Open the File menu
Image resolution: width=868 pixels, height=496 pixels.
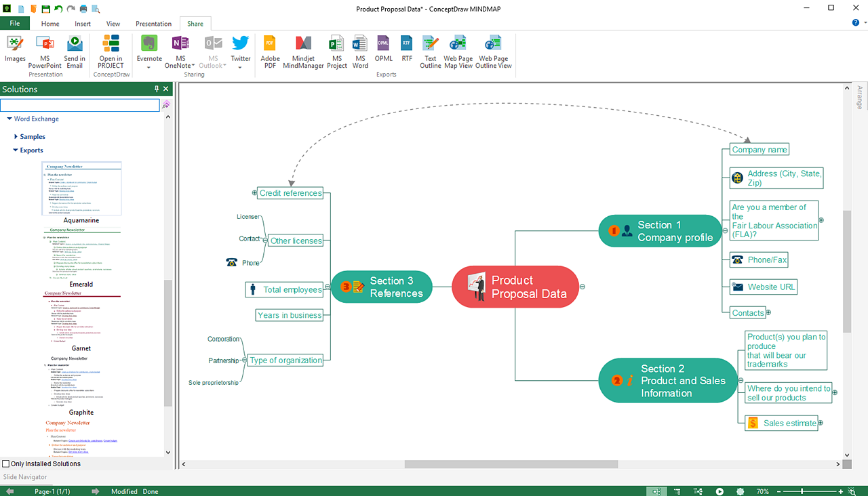[15, 24]
